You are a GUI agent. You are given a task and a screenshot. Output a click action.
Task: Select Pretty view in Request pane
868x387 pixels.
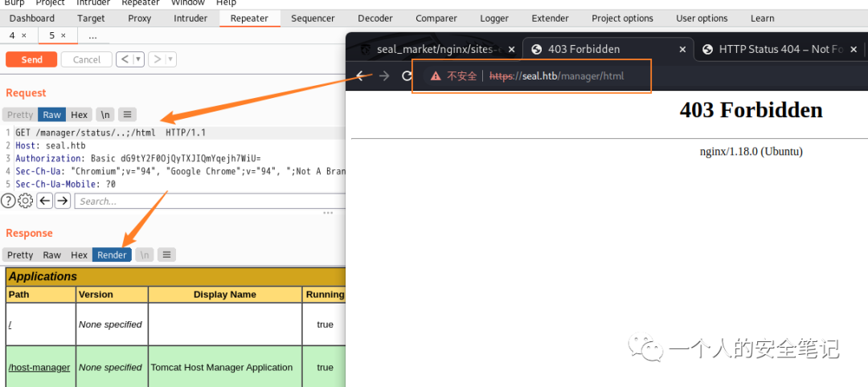tap(20, 115)
